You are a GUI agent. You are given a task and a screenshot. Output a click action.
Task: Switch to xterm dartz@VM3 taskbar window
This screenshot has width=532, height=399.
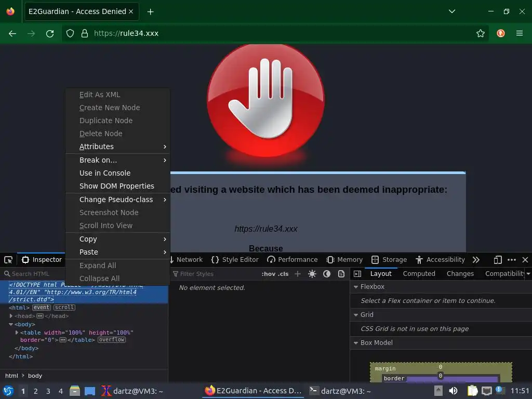tap(132, 391)
